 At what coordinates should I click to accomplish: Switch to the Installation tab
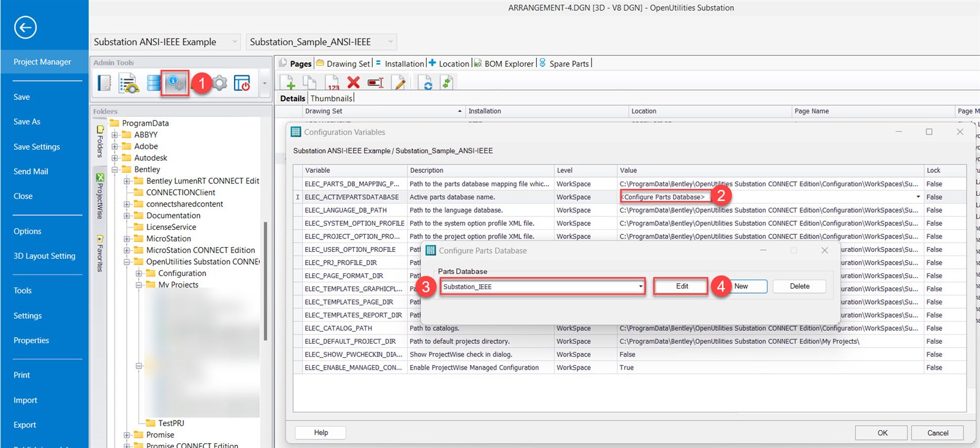(400, 63)
